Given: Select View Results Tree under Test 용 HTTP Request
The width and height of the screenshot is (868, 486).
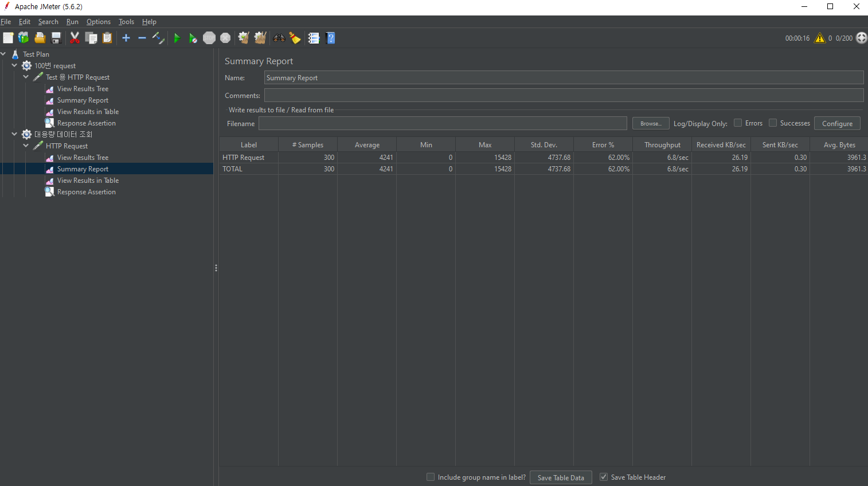Looking at the screenshot, I should click(x=83, y=89).
